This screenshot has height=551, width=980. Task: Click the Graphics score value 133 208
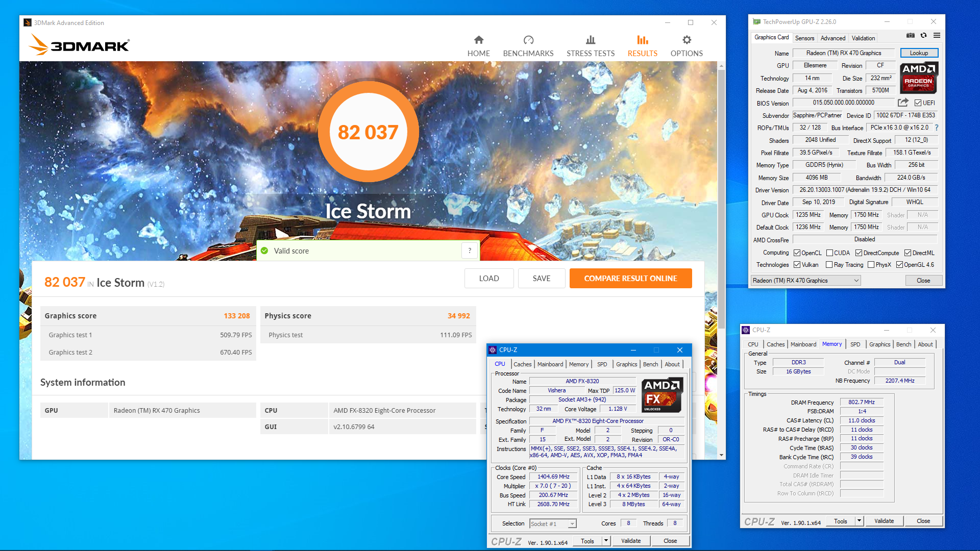point(237,316)
